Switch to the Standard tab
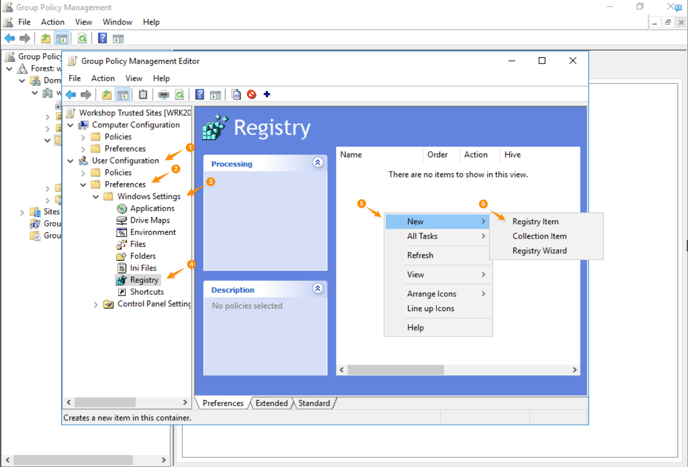688x467 pixels. (314, 403)
